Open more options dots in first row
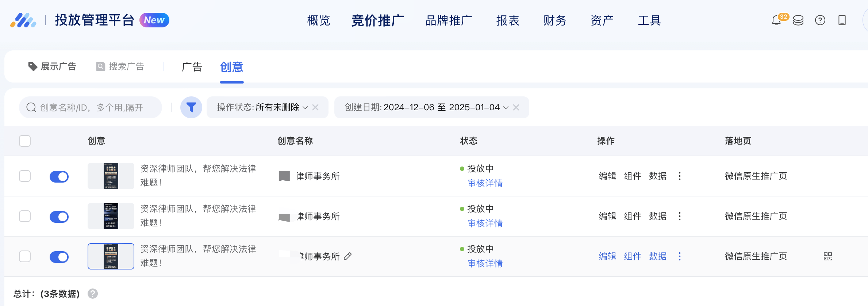The image size is (868, 306). tap(679, 176)
